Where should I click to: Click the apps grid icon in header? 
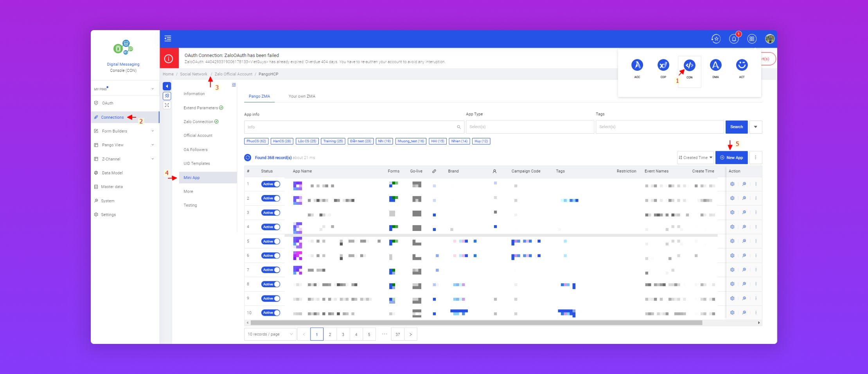[751, 39]
